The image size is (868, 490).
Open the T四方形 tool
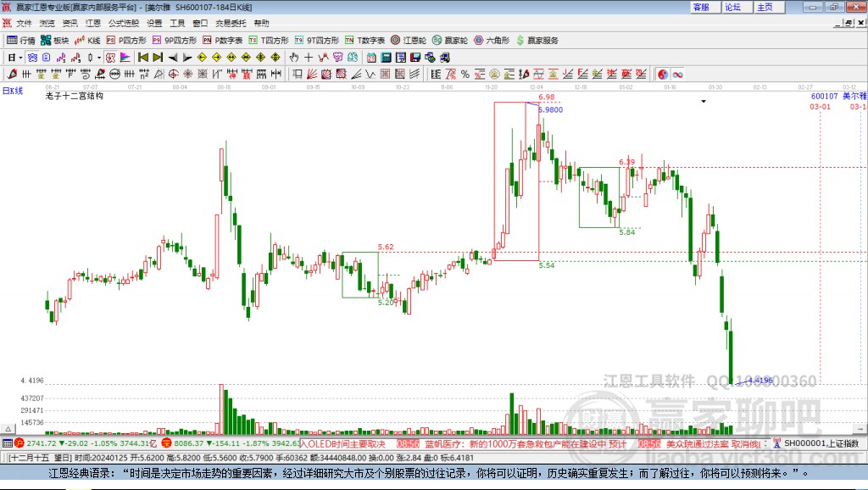point(269,41)
